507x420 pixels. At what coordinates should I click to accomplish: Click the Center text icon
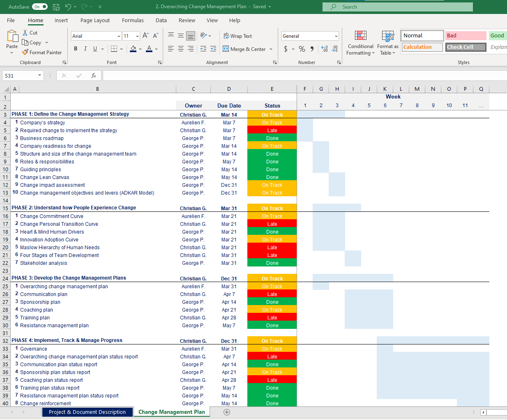pos(181,49)
